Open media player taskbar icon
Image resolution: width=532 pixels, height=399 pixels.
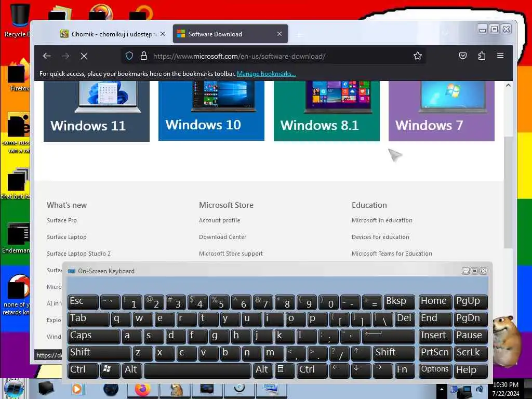77,389
